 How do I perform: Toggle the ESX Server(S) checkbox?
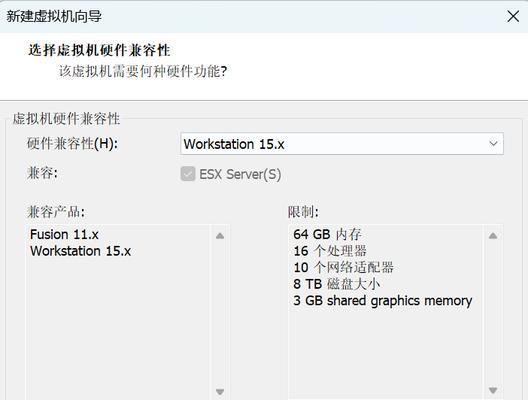(188, 174)
